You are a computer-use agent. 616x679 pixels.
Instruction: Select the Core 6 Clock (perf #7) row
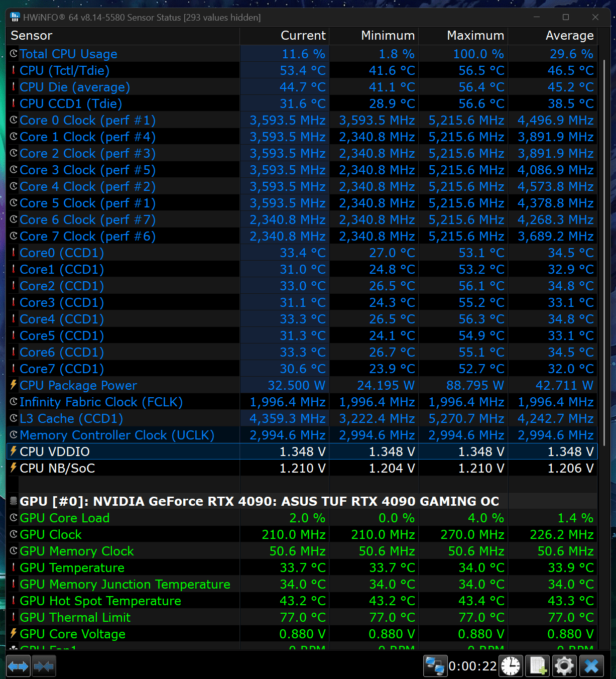(302, 219)
